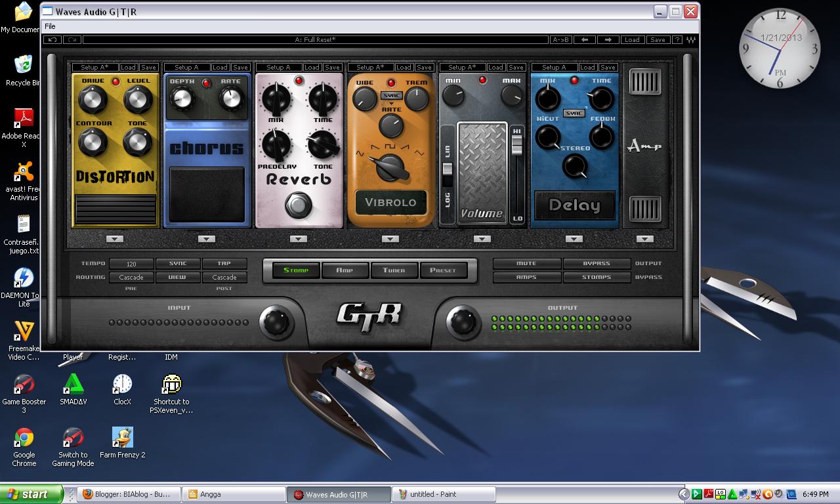The height and width of the screenshot is (504, 840).
Task: Open the PRE routing Cascade selector
Action: coord(131,277)
